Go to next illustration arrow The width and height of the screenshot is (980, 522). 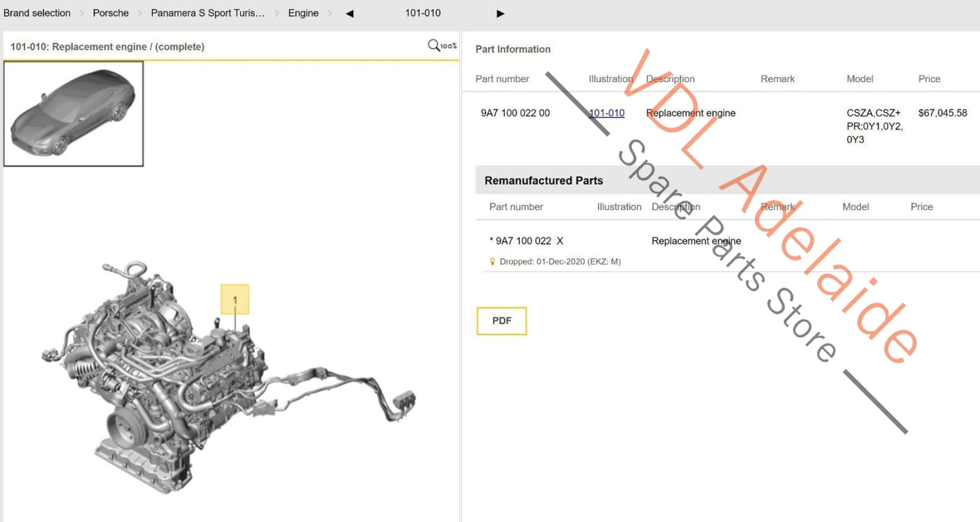[x=501, y=14]
